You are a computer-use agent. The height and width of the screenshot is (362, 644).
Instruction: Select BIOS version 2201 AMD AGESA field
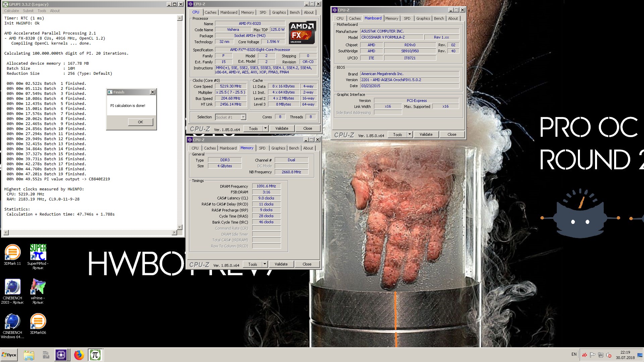click(x=410, y=80)
